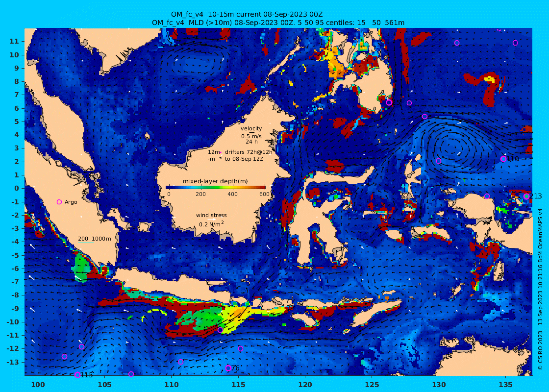Select the Argo float marker labeled 115
The image size is (549, 392).
tap(78, 375)
